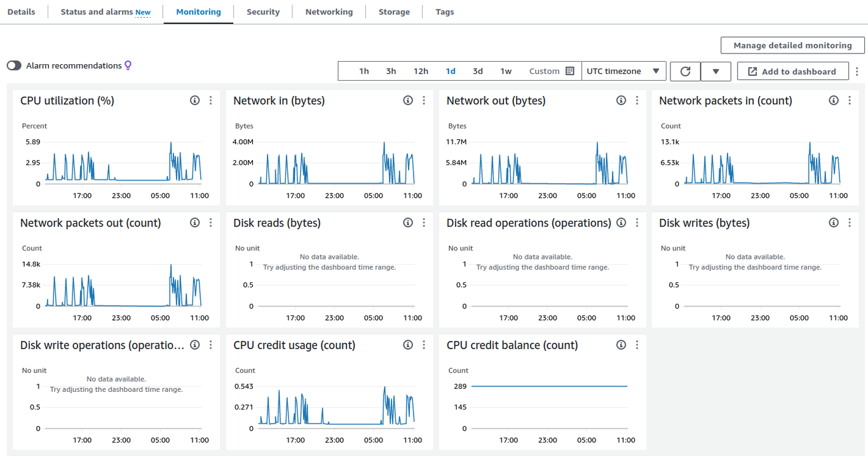Select the 12h time range
The width and height of the screenshot is (868, 456).
(421, 71)
